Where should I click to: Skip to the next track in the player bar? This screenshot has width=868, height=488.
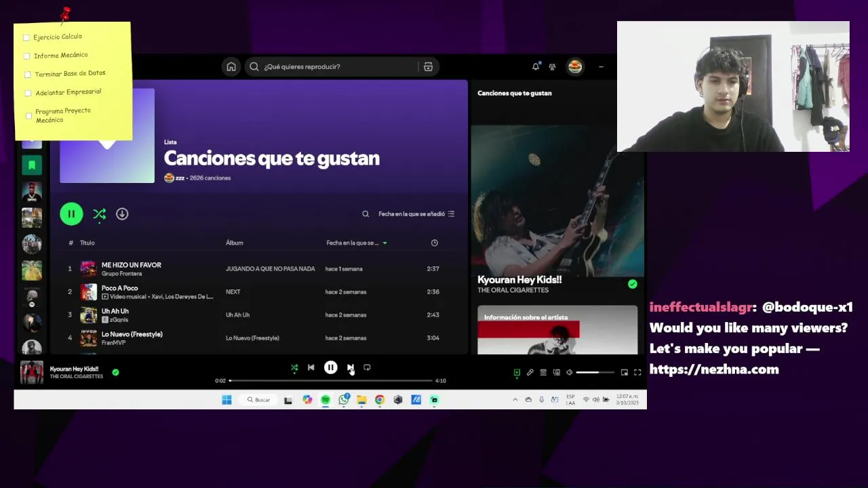350,367
